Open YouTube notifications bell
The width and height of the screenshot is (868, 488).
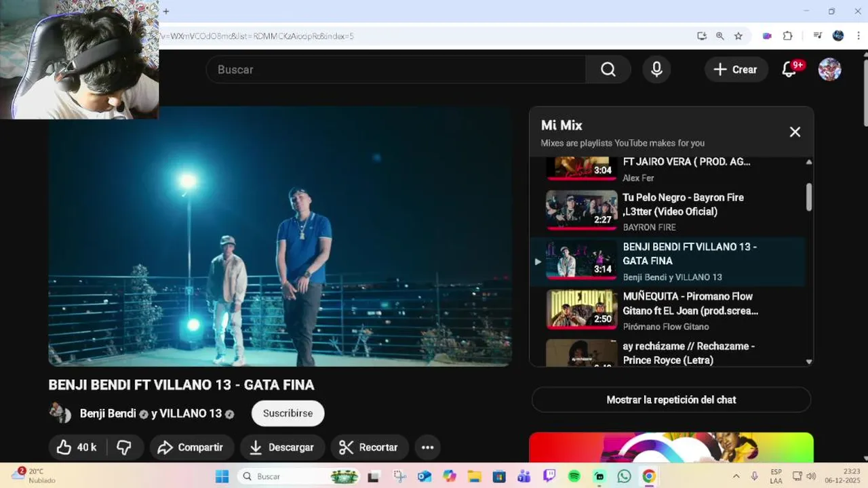[x=789, y=69]
